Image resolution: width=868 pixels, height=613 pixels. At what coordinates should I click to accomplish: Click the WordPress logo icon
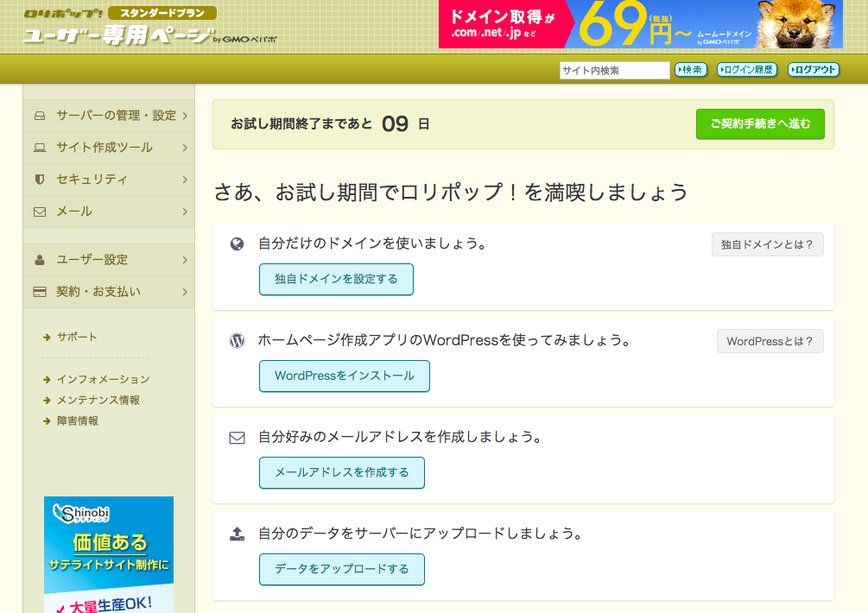[x=237, y=341]
